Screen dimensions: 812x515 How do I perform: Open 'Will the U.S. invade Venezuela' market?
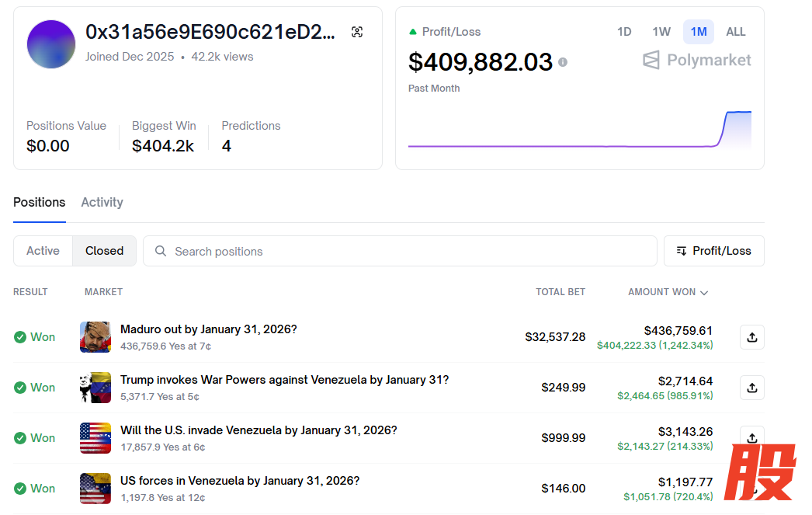(259, 430)
